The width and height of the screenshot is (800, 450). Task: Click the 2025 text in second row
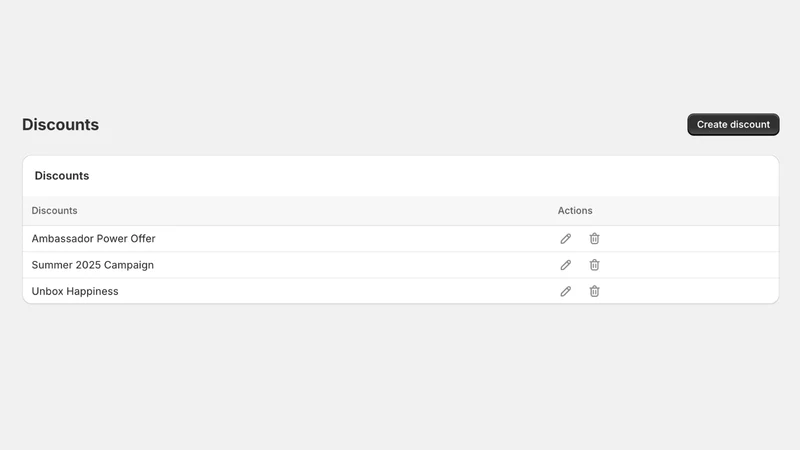[88, 265]
